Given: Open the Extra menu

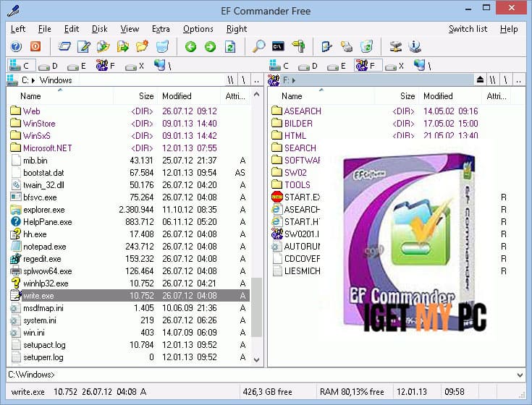Looking at the screenshot, I should pyautogui.click(x=161, y=29).
